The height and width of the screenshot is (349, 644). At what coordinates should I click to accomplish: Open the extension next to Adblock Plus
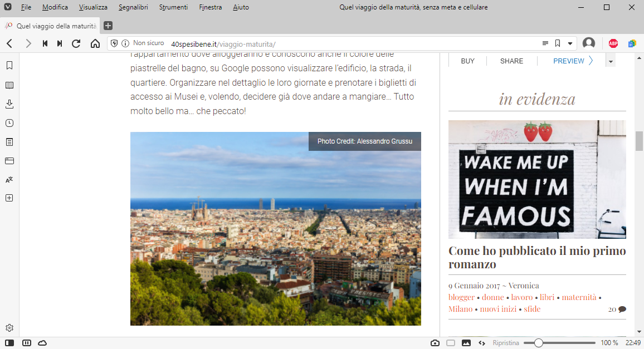(632, 43)
